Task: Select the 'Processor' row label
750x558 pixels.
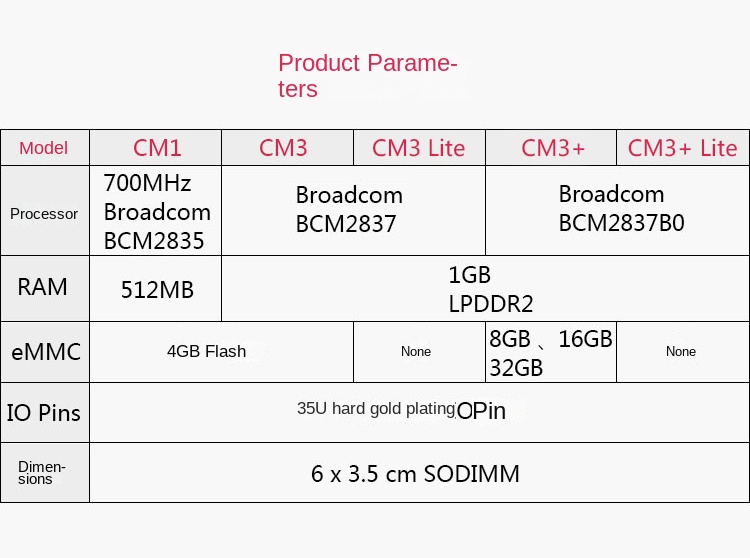Action: 44,213
